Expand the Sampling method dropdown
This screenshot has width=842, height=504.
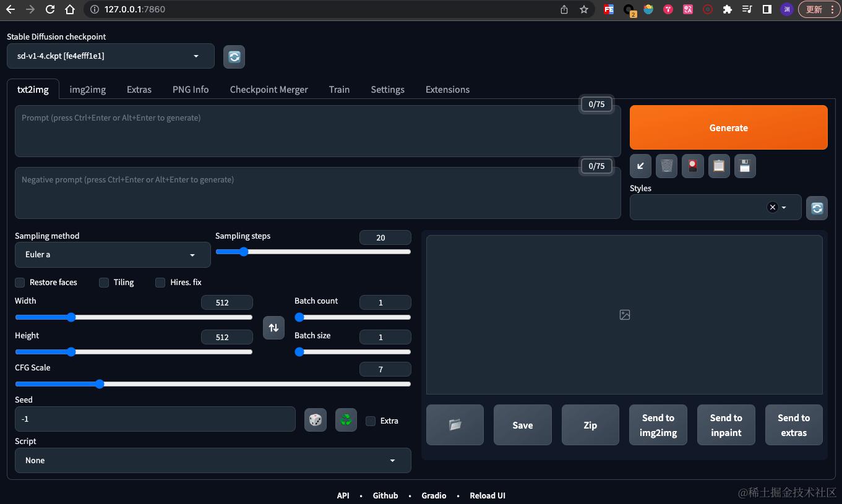click(113, 255)
